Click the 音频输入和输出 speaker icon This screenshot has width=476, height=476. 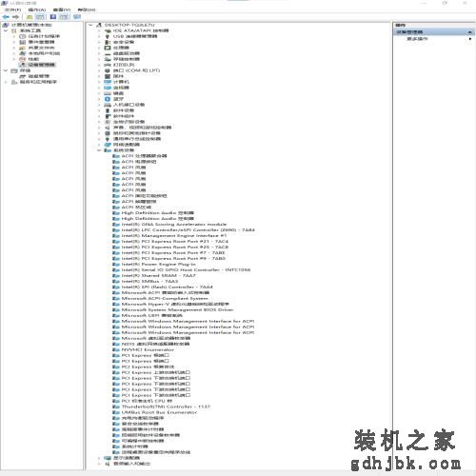click(x=108, y=464)
